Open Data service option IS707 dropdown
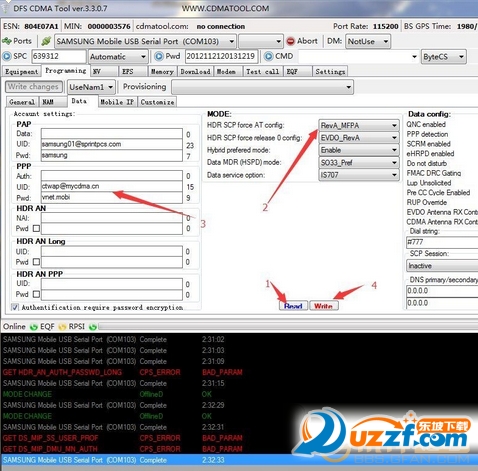This screenshot has width=478, height=471. (x=359, y=175)
